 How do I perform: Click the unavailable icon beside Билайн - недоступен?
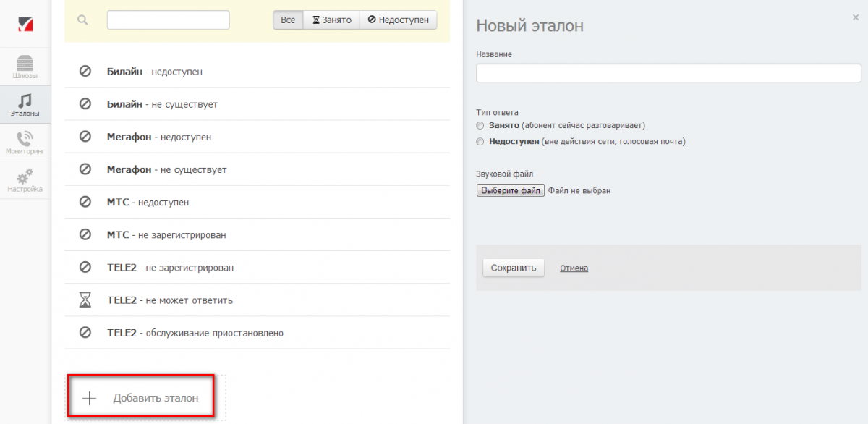(85, 72)
